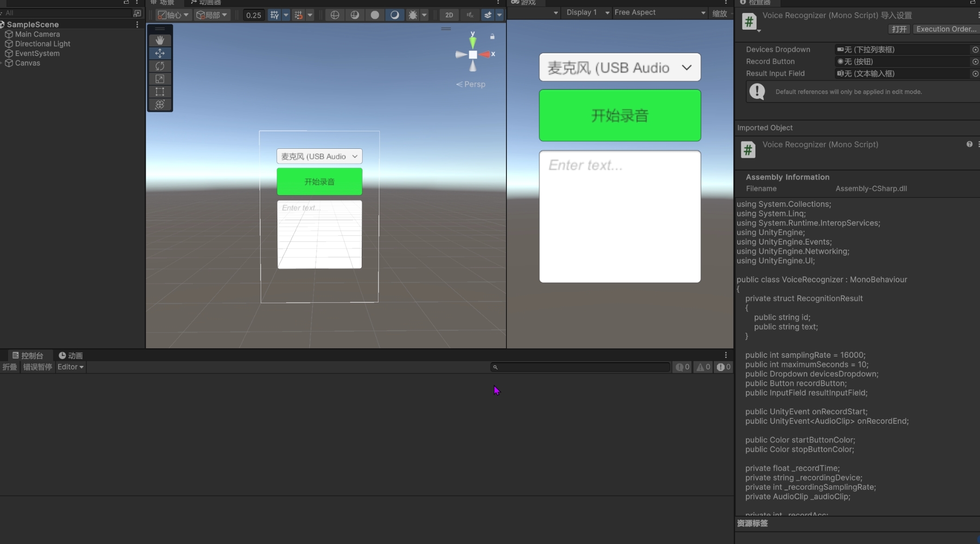Toggle console error messages filter

coord(724,367)
